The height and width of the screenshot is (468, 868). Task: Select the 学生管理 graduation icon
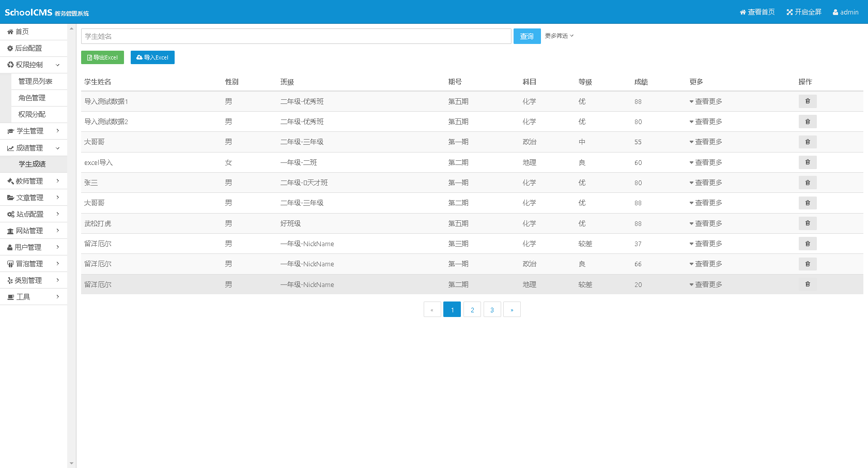pos(11,131)
